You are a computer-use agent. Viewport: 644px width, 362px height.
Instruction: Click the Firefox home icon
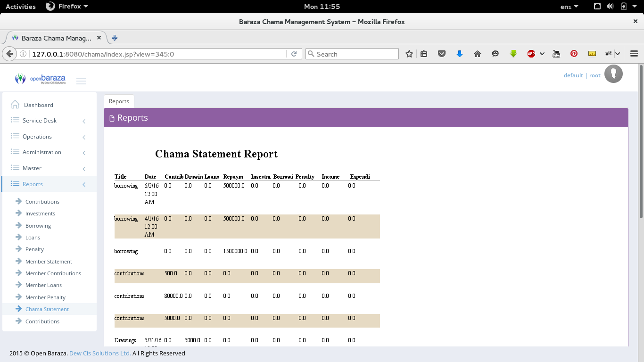pos(477,54)
